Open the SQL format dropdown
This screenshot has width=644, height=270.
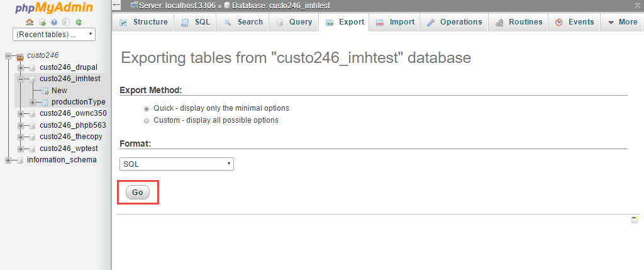(x=177, y=164)
